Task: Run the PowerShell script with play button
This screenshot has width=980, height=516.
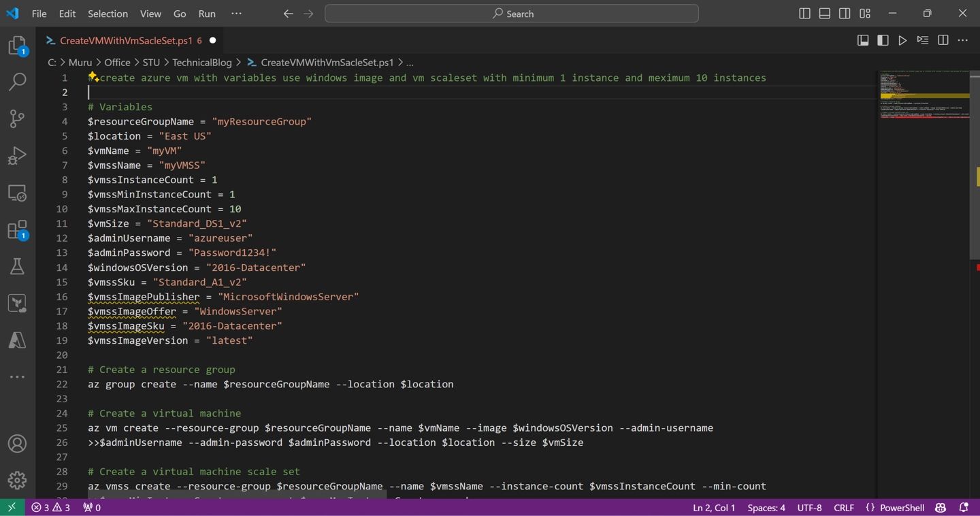Action: [902, 41]
